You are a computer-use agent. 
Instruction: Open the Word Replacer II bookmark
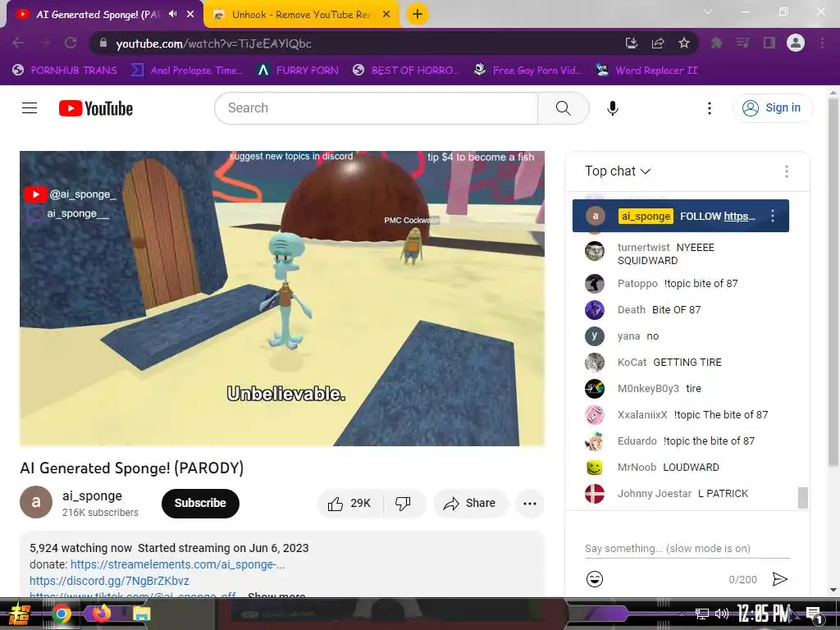pyautogui.click(x=647, y=71)
